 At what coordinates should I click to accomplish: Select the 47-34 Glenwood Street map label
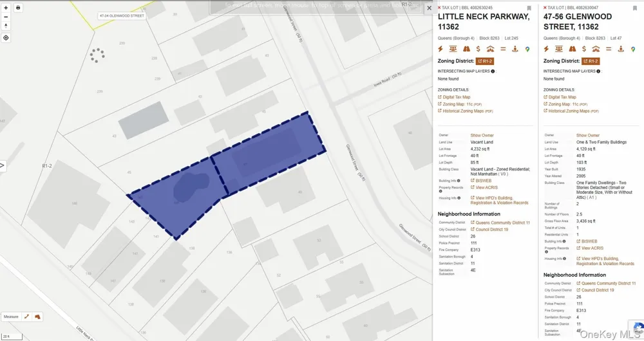click(122, 15)
